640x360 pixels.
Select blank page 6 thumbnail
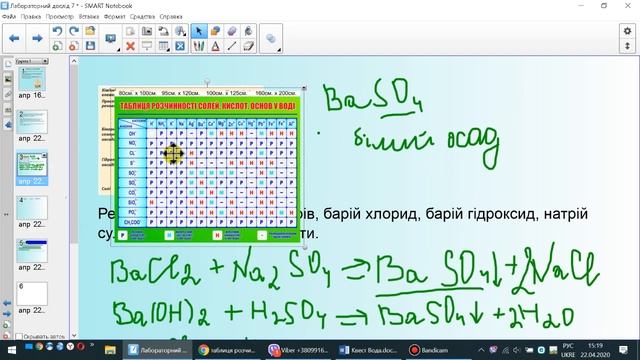32,294
